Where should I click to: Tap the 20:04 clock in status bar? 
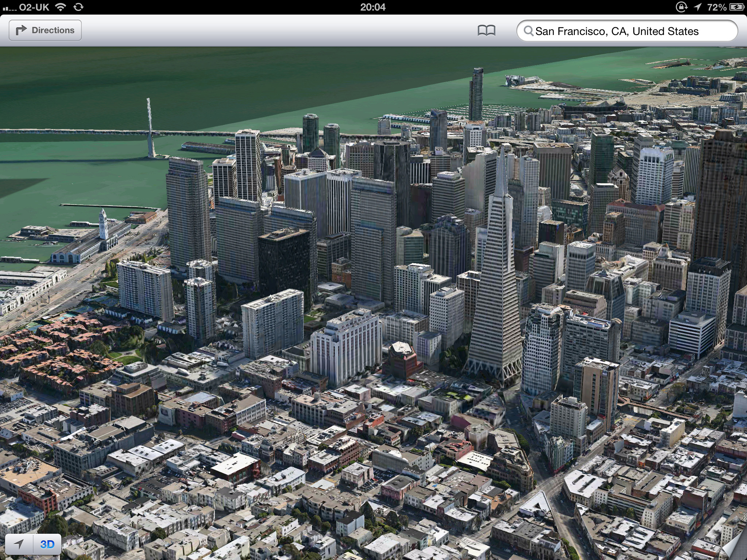click(x=373, y=7)
